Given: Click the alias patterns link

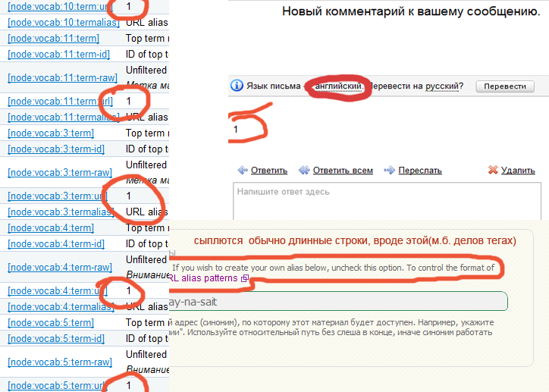Looking at the screenshot, I should click(205, 278).
